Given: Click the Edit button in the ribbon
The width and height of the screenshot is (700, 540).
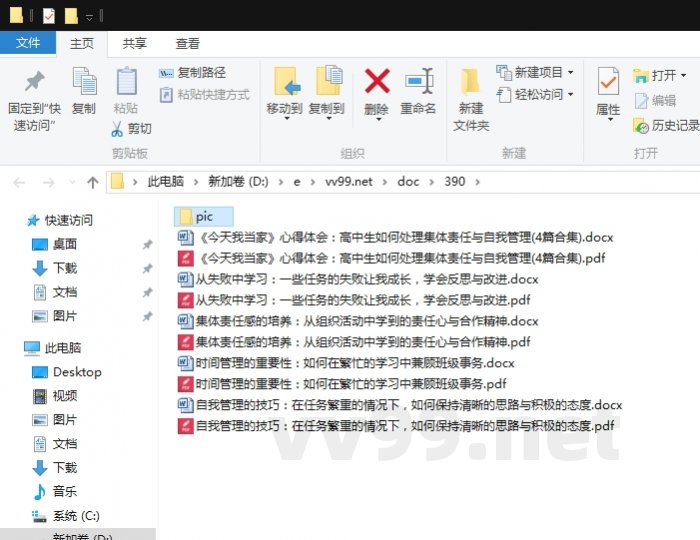Looking at the screenshot, I should 655,101.
